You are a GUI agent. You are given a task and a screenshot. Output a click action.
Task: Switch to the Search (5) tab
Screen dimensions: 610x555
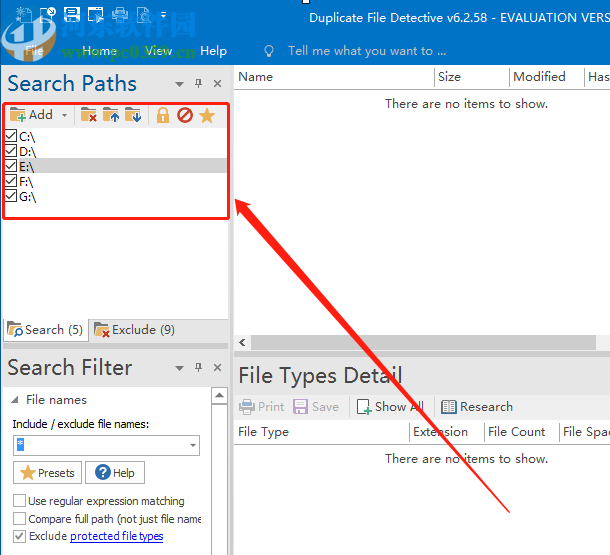coord(46,330)
